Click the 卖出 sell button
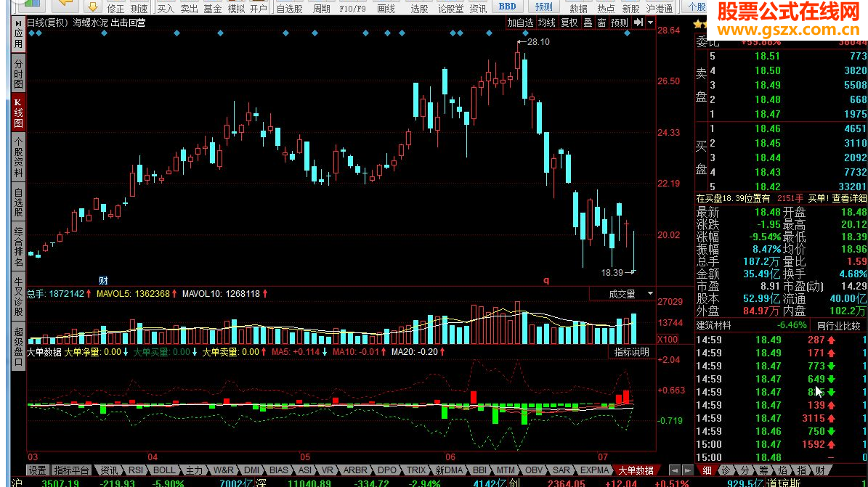 189,8
